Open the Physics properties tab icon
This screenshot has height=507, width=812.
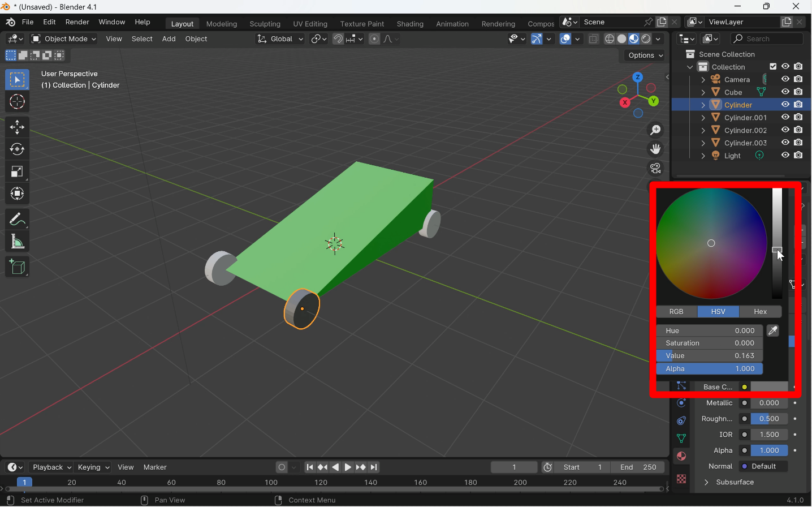[681, 403]
